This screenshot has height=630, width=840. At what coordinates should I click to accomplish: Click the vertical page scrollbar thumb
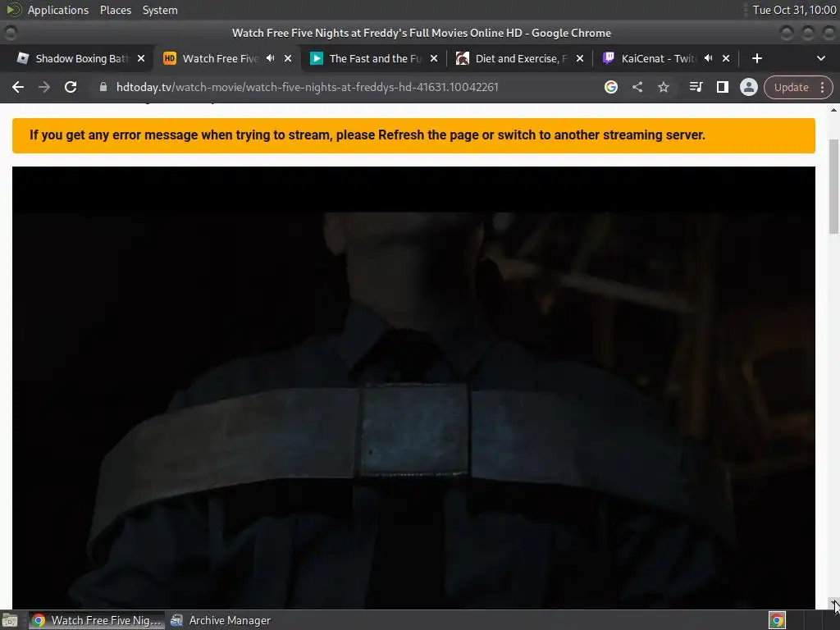click(833, 186)
